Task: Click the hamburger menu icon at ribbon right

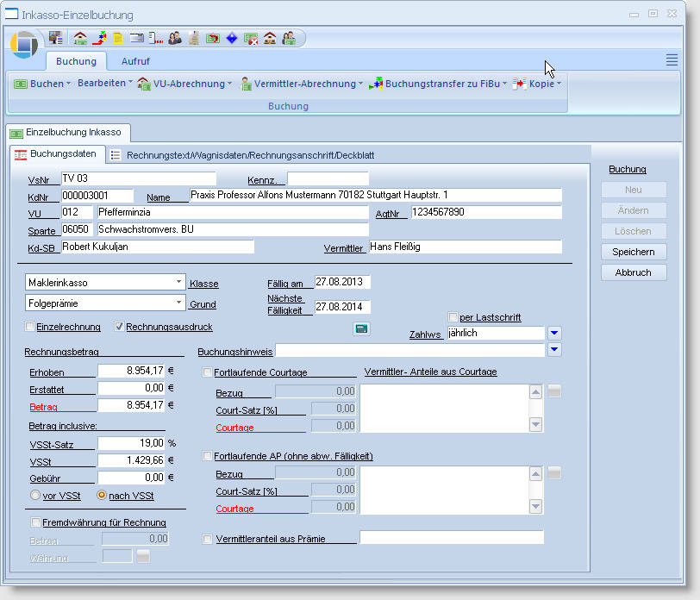Action: pyautogui.click(x=672, y=59)
